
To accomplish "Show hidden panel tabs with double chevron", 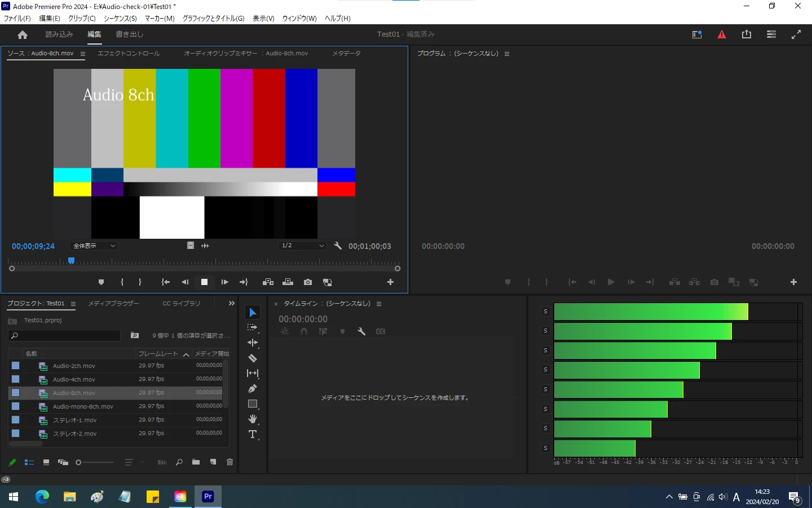I will [231, 304].
